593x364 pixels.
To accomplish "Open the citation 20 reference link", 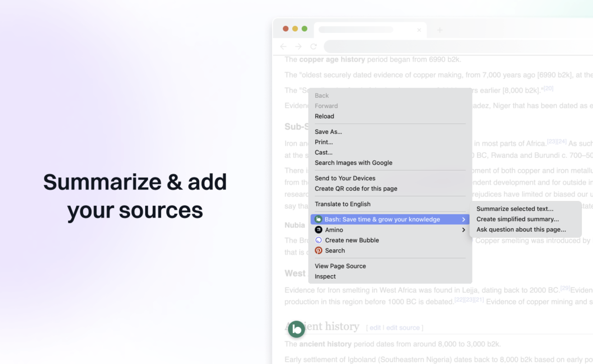I will (548, 88).
